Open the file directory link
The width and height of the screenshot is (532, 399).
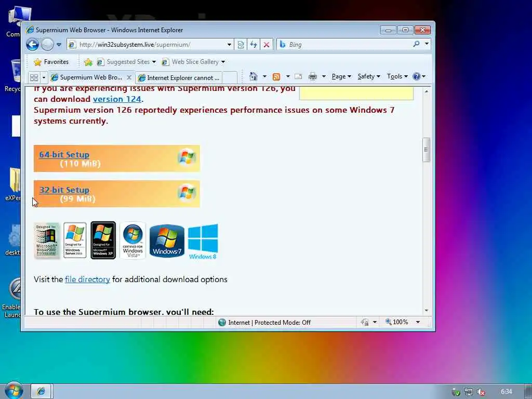[87, 280]
